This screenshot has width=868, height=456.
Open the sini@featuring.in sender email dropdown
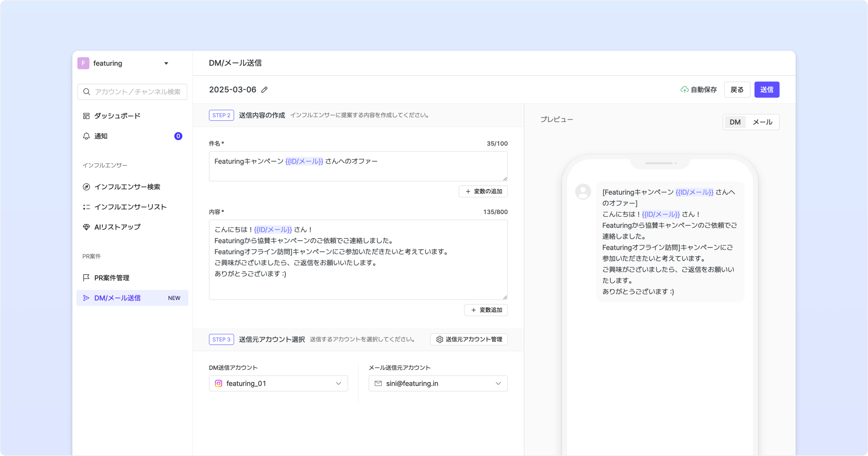coord(438,383)
